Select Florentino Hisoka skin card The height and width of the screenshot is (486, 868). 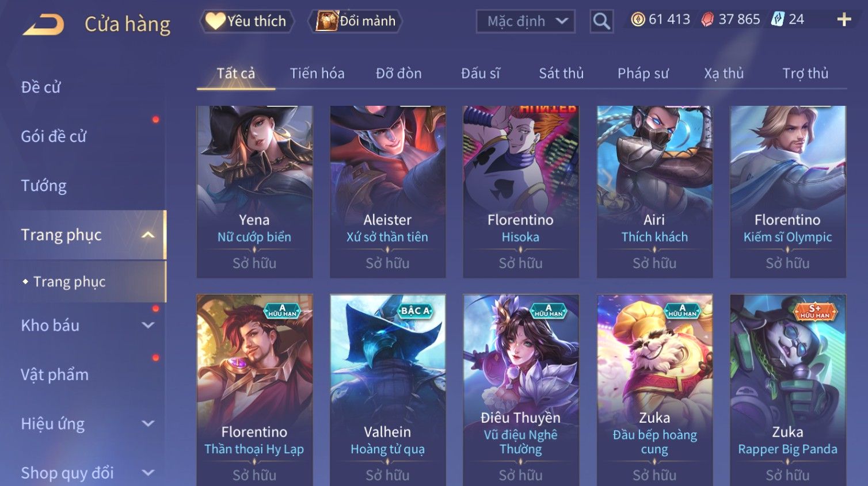point(521,192)
